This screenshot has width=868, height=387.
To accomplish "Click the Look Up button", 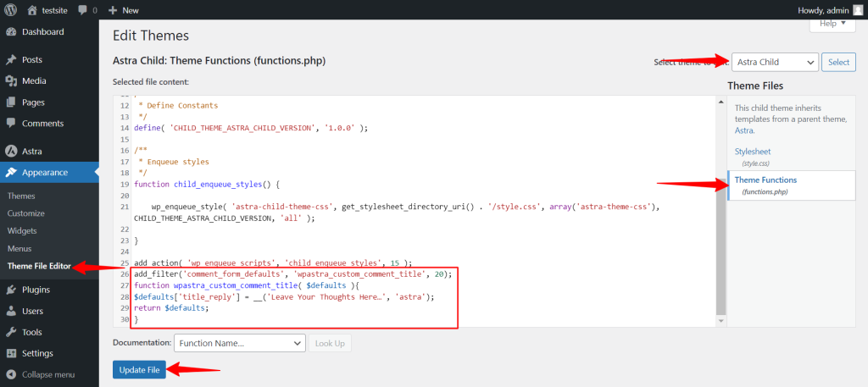I will click(x=330, y=343).
